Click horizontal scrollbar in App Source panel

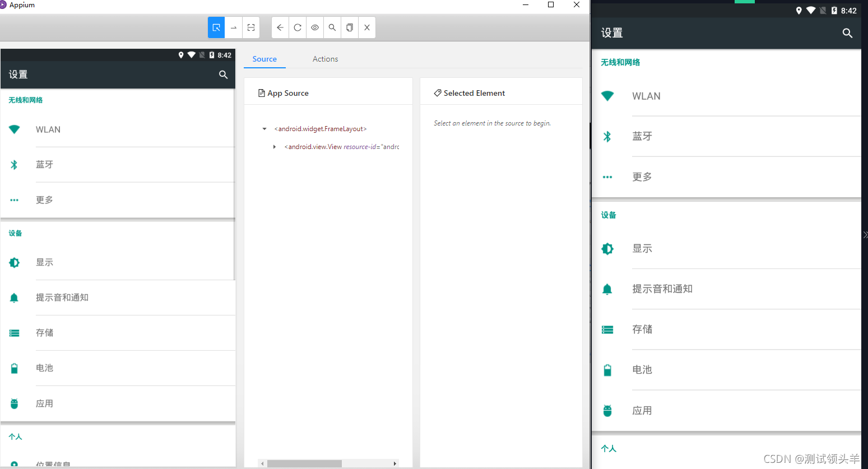pos(304,463)
